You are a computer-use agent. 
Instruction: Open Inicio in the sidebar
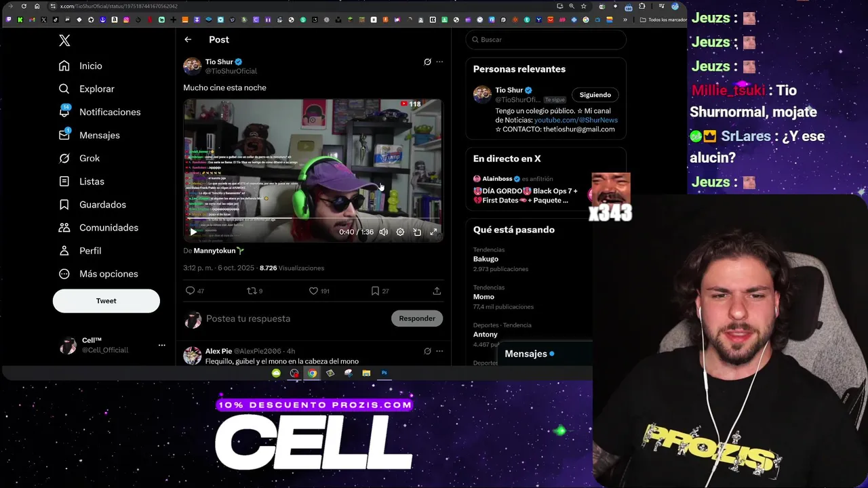[x=81, y=66]
